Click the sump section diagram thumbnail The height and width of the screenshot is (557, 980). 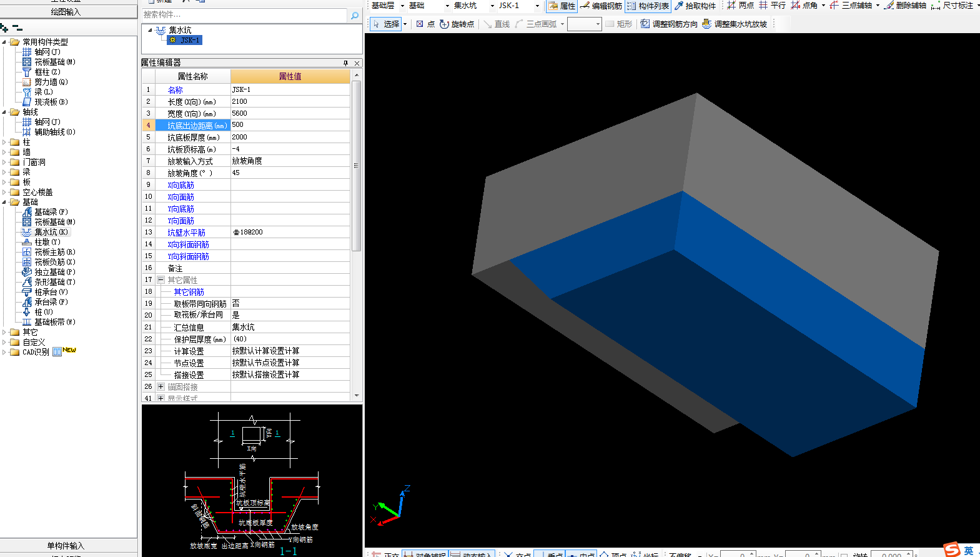point(252,481)
